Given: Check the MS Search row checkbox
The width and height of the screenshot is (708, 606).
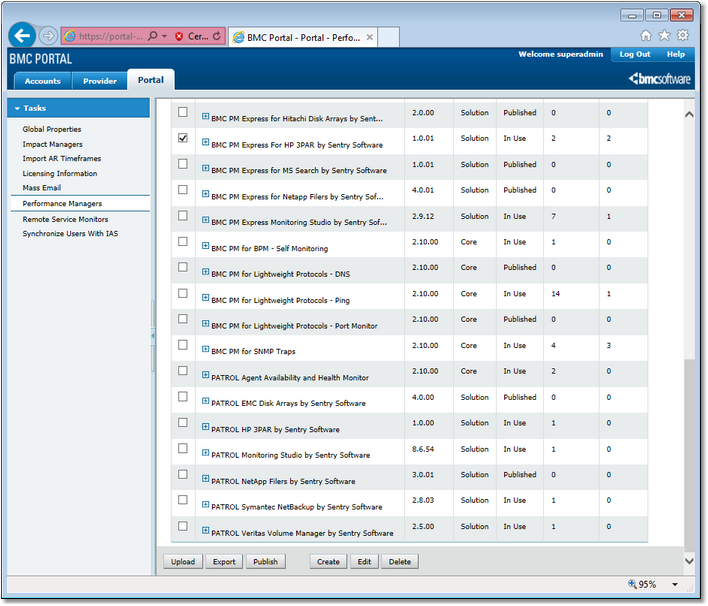Looking at the screenshot, I should pyautogui.click(x=183, y=164).
